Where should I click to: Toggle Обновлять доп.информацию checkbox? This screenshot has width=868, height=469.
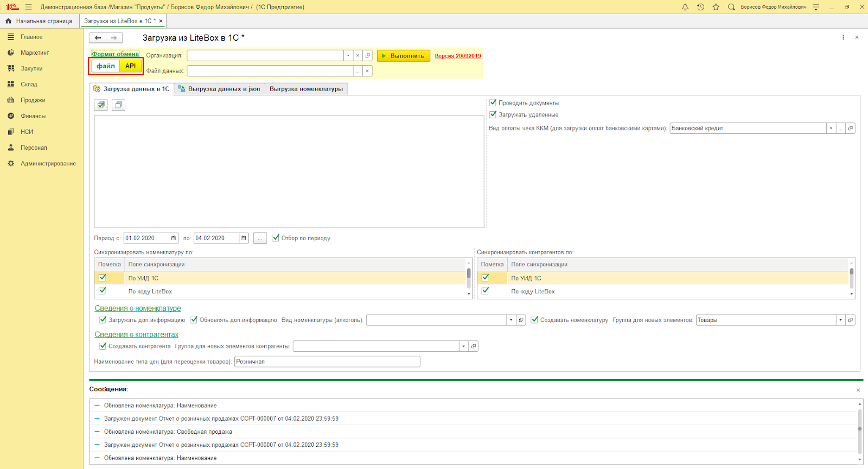click(194, 320)
